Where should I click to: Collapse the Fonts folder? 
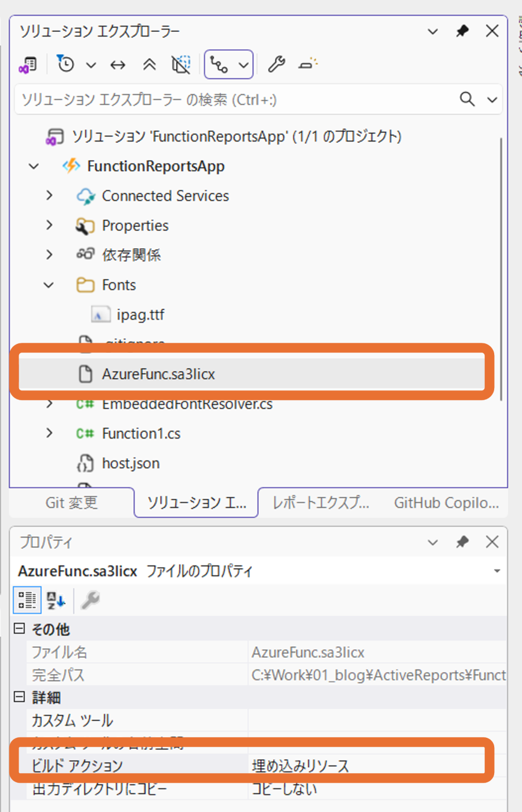click(49, 285)
